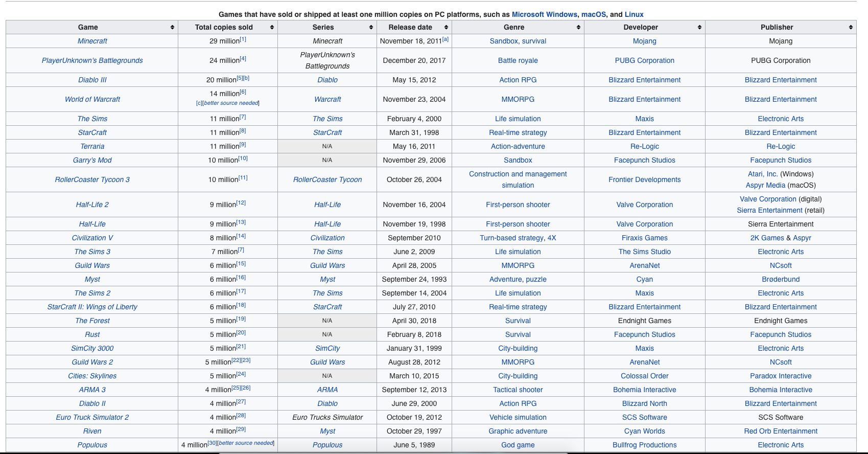Image resolution: width=868 pixels, height=454 pixels.
Task: Open the SCS Software developer link
Action: click(645, 417)
